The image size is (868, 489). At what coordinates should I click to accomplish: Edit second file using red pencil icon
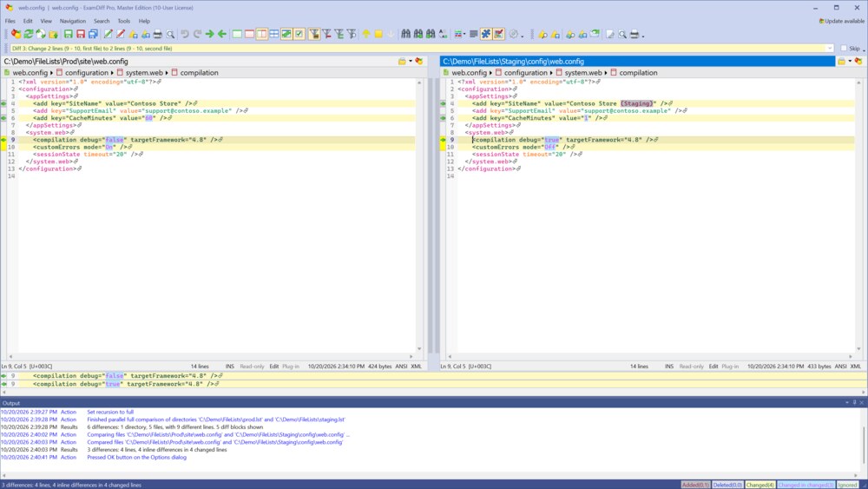[120, 35]
